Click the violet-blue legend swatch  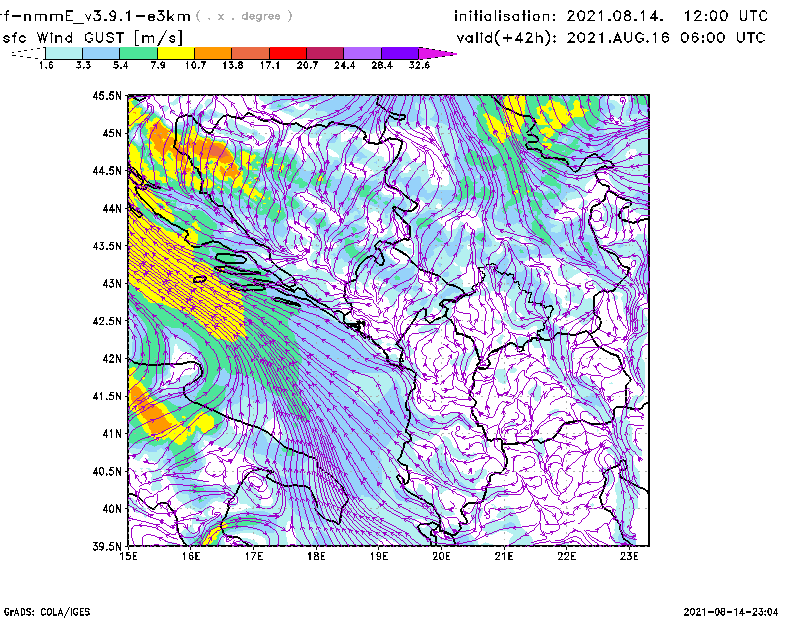pos(400,53)
